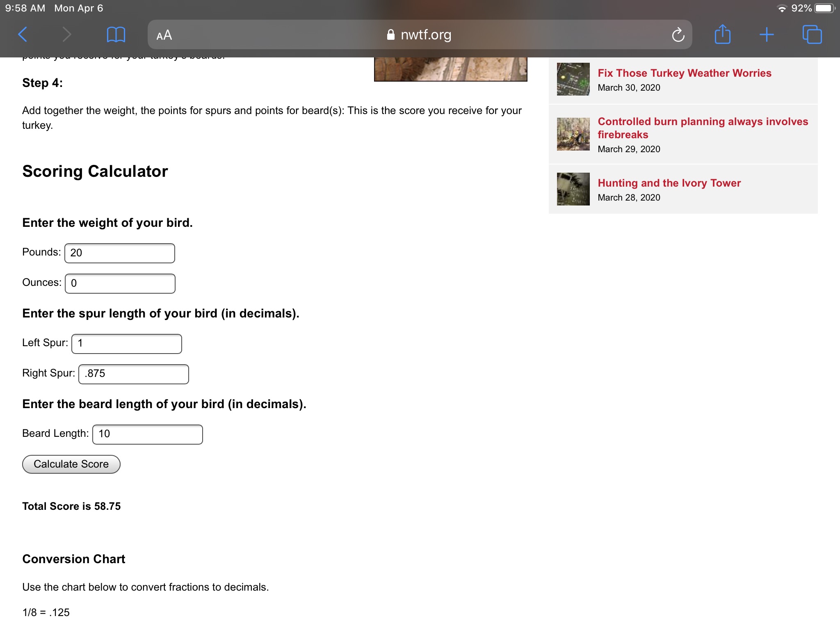Reload the page with the refresh icon
The height and width of the screenshot is (630, 840).
click(x=678, y=34)
